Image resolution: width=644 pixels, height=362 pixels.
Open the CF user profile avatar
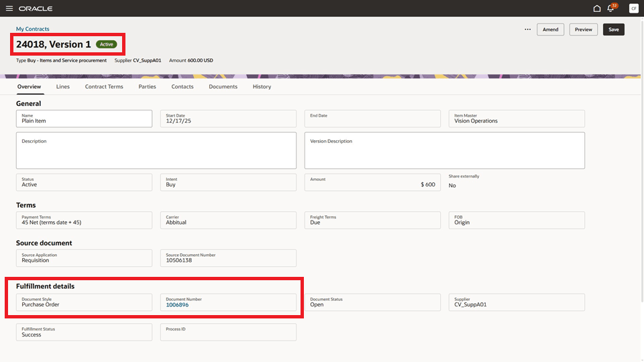pos(633,8)
